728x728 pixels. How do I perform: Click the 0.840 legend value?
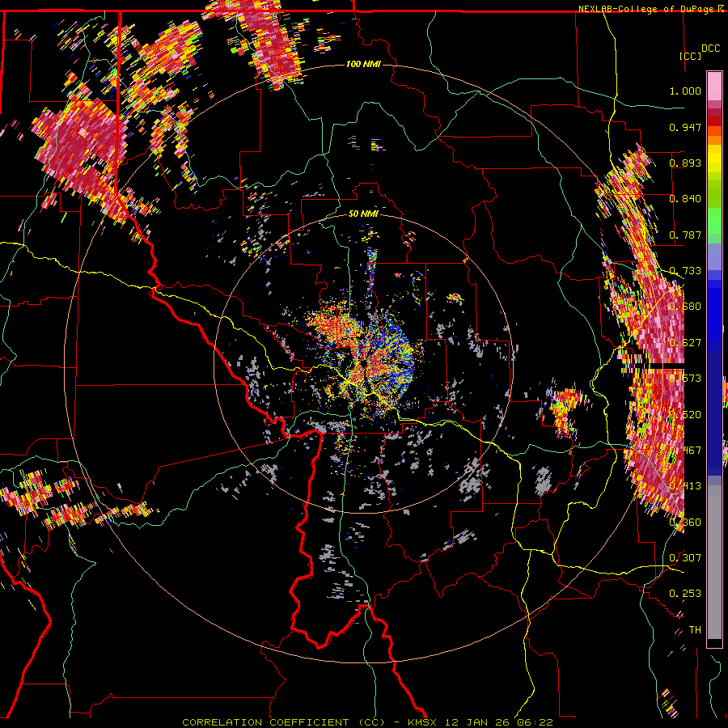point(685,199)
